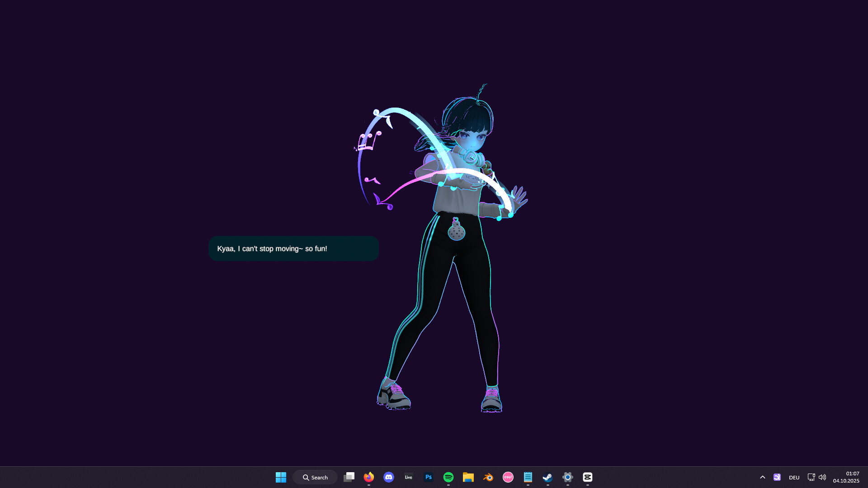Switch keyboard layout via DEU indicator
Screen dimensions: 868x488
(794, 477)
